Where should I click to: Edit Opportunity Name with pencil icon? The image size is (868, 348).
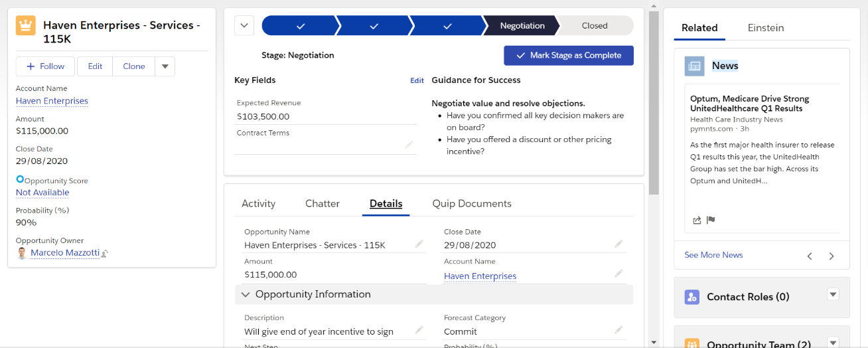click(x=419, y=244)
